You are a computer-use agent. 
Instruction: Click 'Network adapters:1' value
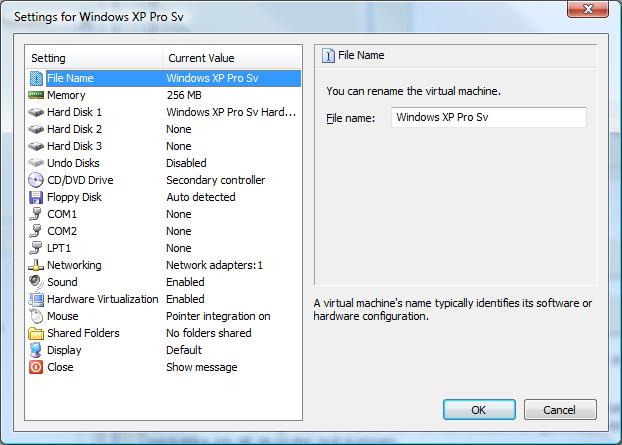point(215,265)
